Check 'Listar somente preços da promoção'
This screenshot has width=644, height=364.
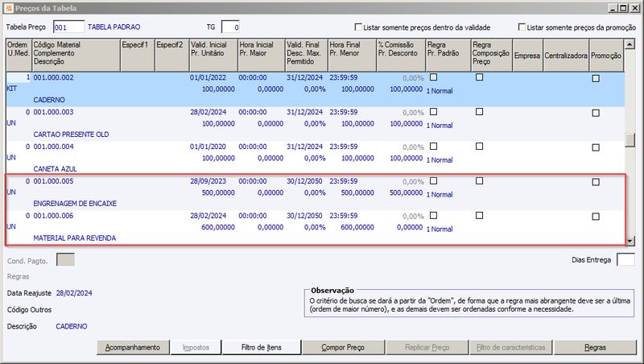pyautogui.click(x=522, y=27)
